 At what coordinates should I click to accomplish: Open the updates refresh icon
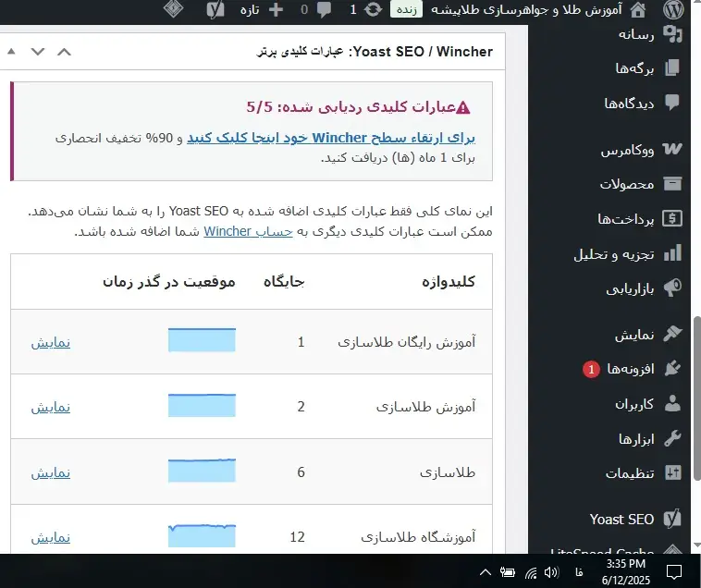(373, 9)
